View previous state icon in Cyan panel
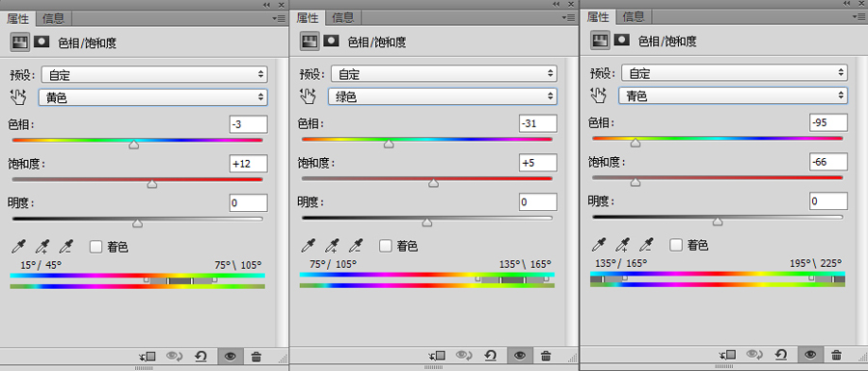 [x=755, y=355]
